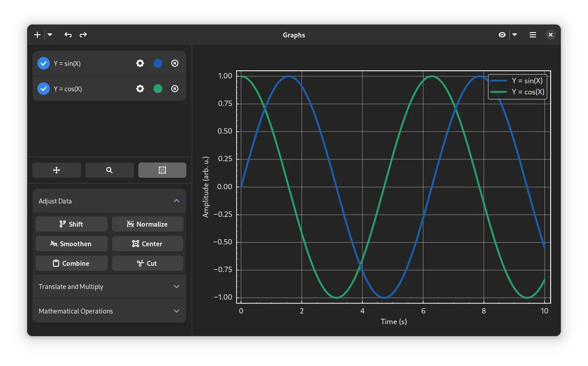
Task: Click the add new data plus icon
Action: [x=37, y=35]
